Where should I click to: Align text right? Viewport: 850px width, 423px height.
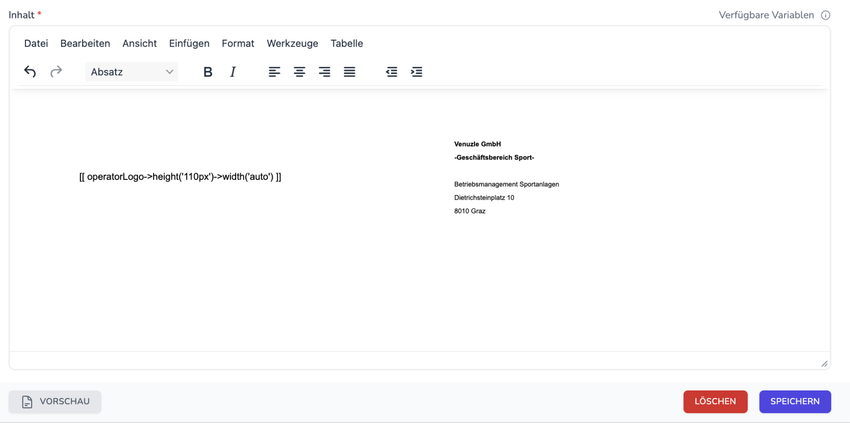coord(324,72)
